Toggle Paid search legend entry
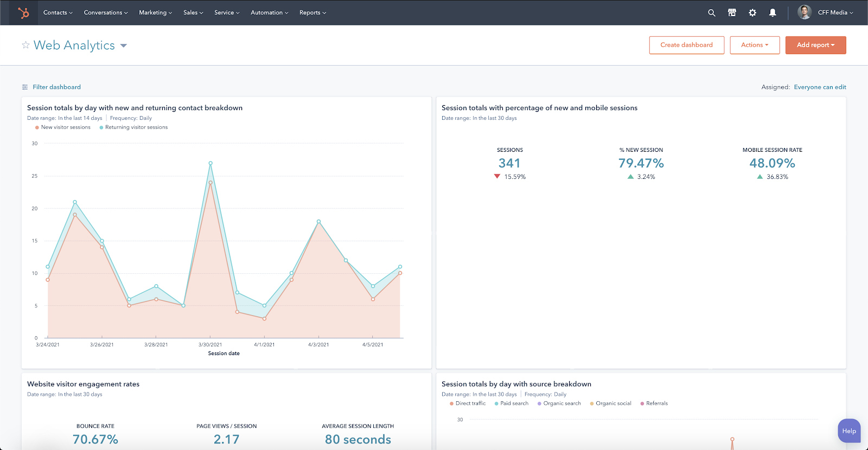Image resolution: width=868 pixels, height=450 pixels. pos(511,403)
